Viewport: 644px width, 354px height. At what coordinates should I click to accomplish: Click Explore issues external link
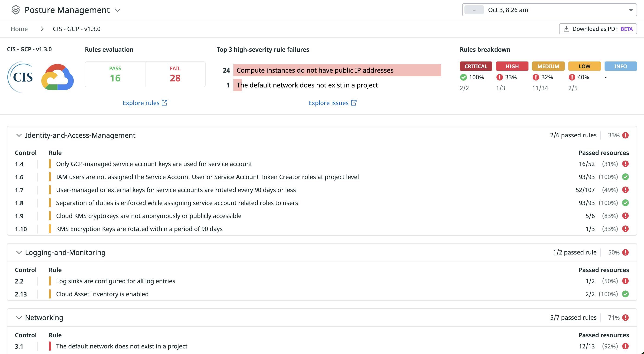[332, 103]
